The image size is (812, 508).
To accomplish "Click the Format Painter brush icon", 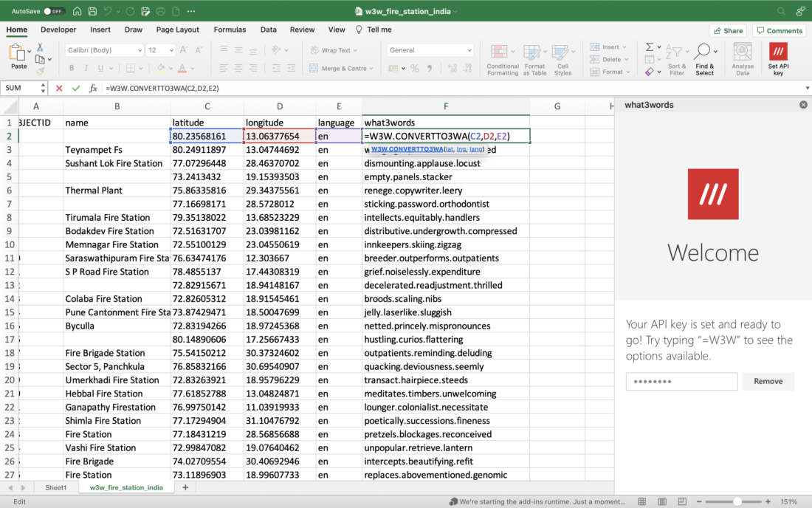I will pyautogui.click(x=40, y=70).
